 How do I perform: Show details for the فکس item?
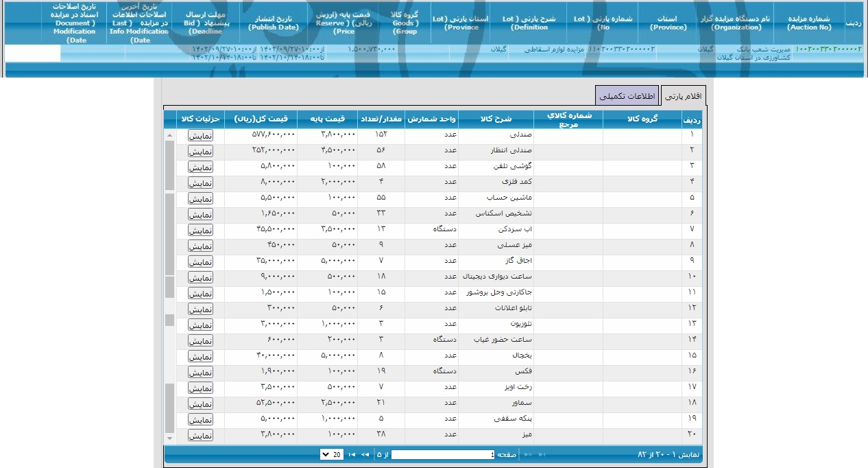[x=200, y=371]
